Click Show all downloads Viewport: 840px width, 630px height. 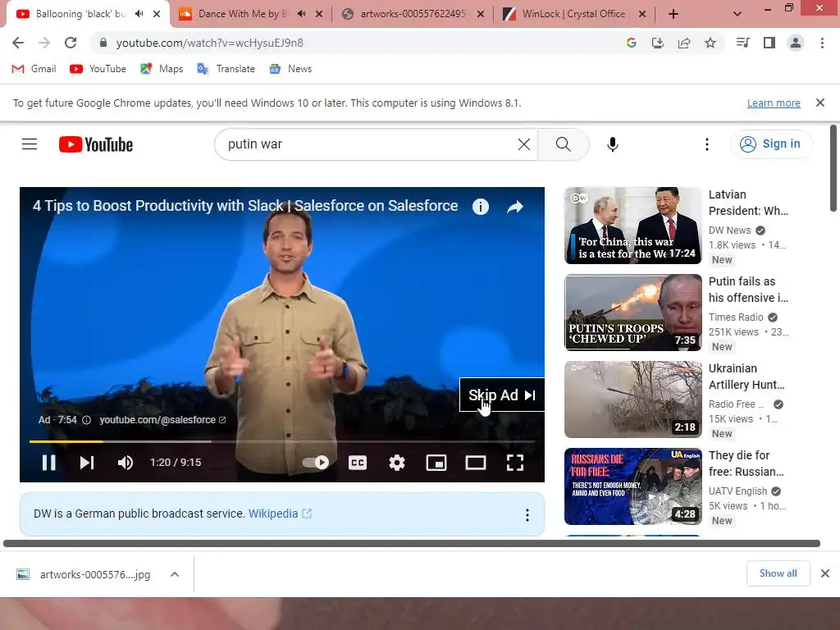click(x=778, y=573)
